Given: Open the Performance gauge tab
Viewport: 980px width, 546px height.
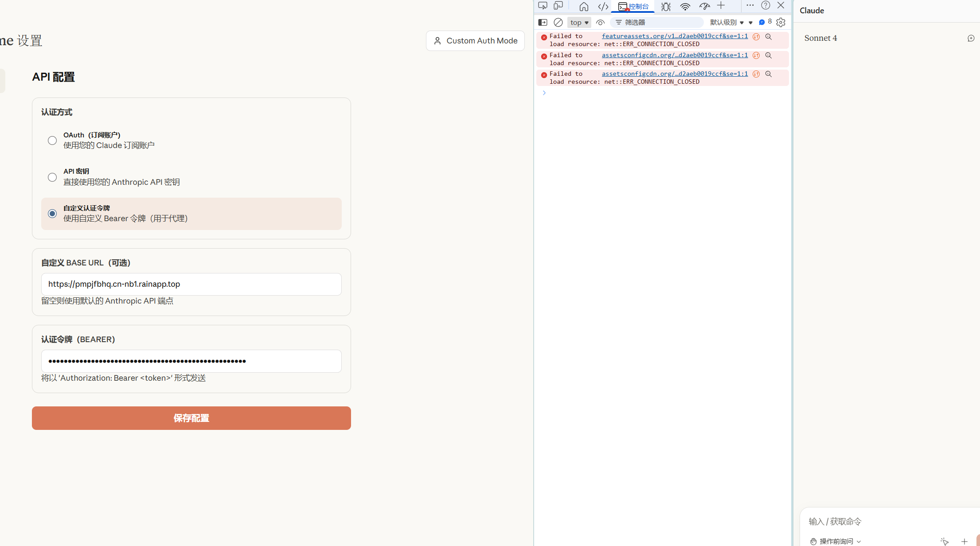Looking at the screenshot, I should click(x=704, y=6).
